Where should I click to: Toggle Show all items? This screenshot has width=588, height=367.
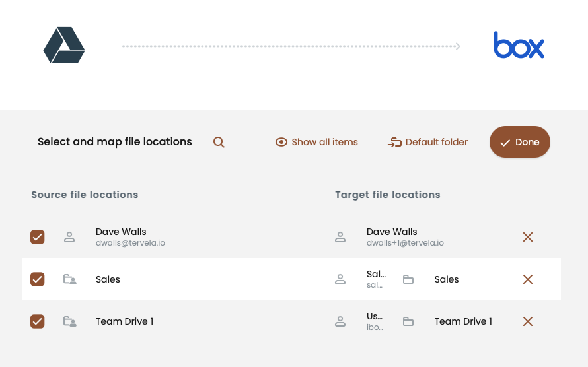pos(316,142)
